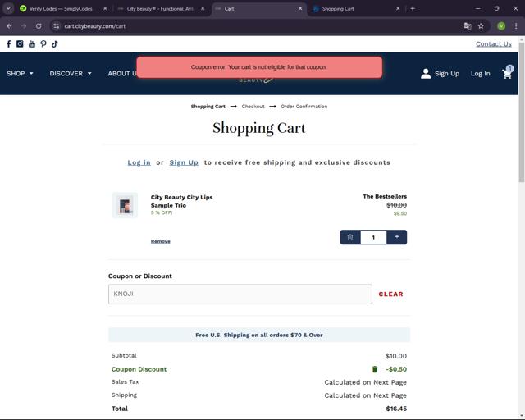Image resolution: width=525 pixels, height=420 pixels.
Task: Click the Sign Up promo link
Action: pyautogui.click(x=184, y=162)
